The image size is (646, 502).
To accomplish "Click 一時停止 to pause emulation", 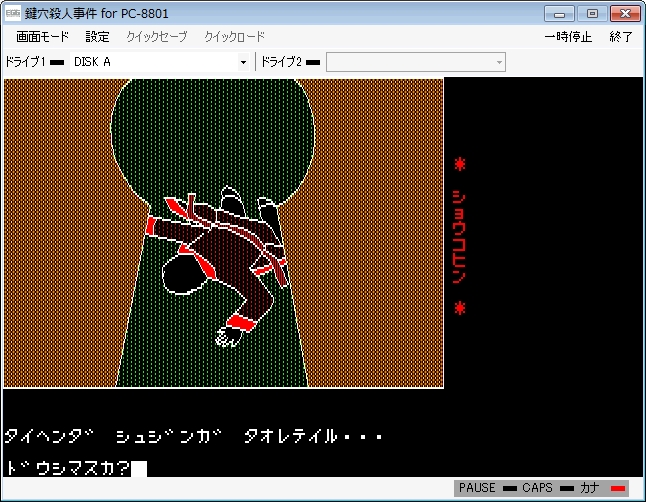I will click(568, 37).
